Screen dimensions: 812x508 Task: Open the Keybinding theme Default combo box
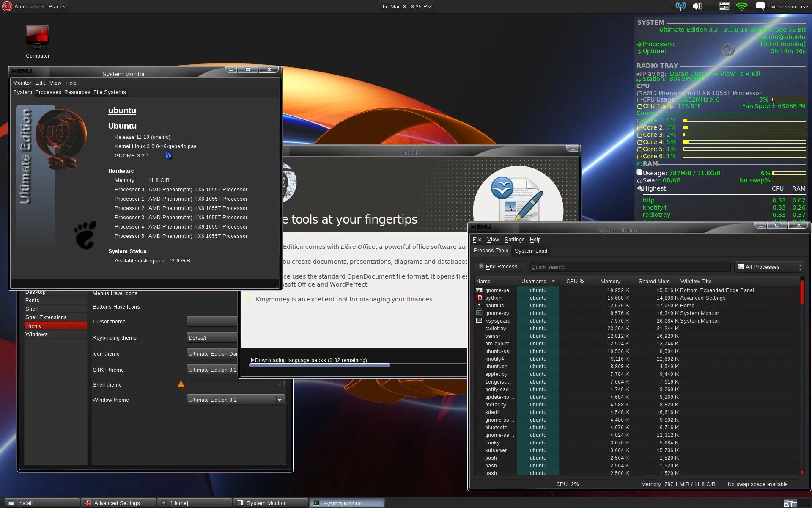(x=211, y=337)
